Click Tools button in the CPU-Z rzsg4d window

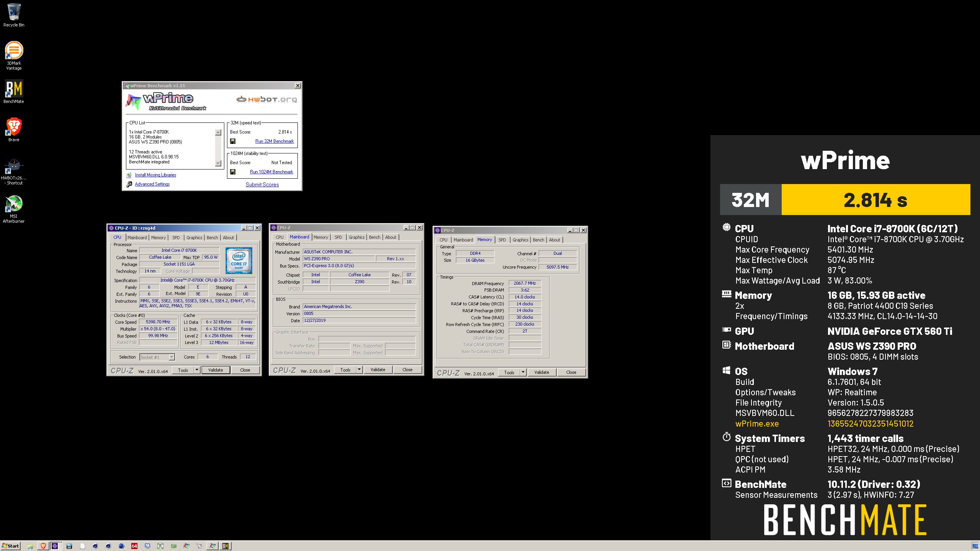tap(183, 370)
